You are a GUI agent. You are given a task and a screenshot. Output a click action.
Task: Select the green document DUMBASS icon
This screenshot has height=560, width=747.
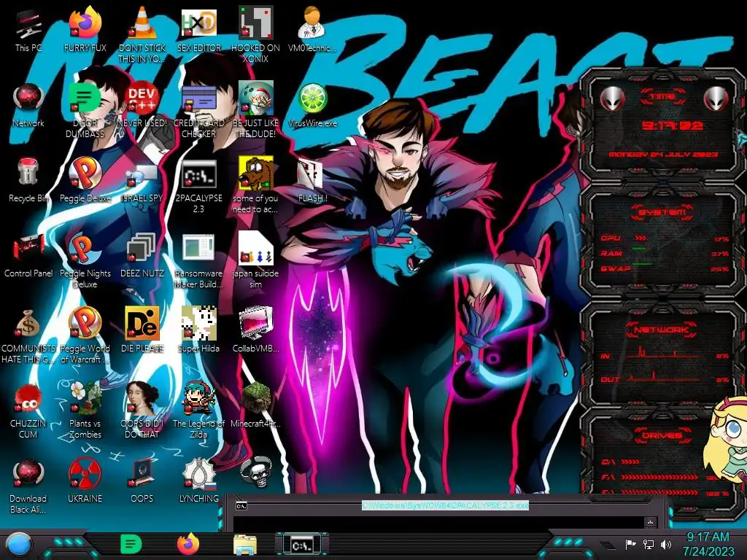[85, 109]
